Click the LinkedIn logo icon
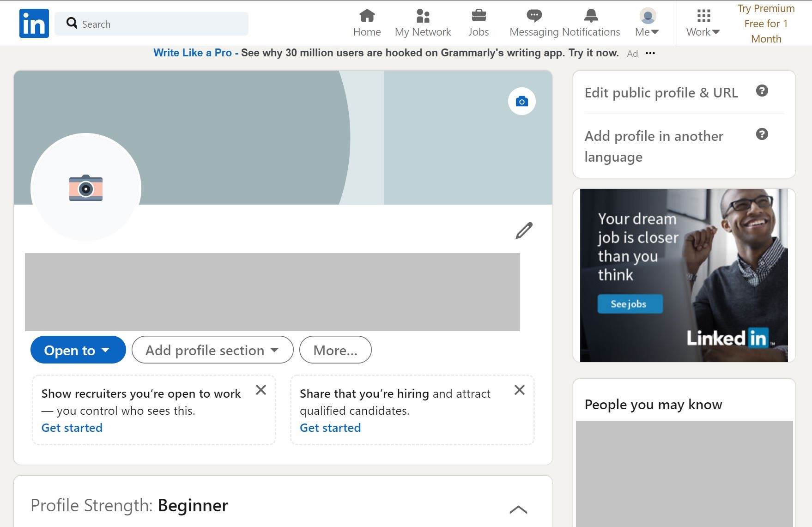 click(x=34, y=23)
